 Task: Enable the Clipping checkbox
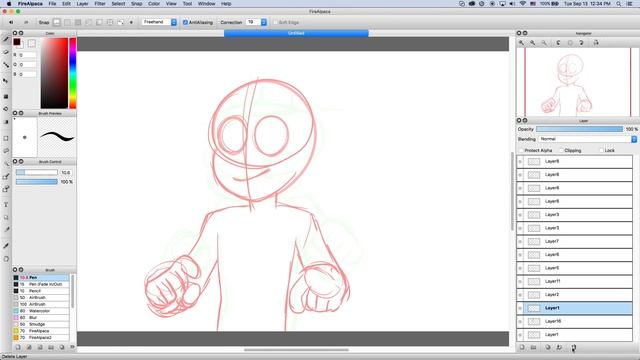click(x=561, y=151)
